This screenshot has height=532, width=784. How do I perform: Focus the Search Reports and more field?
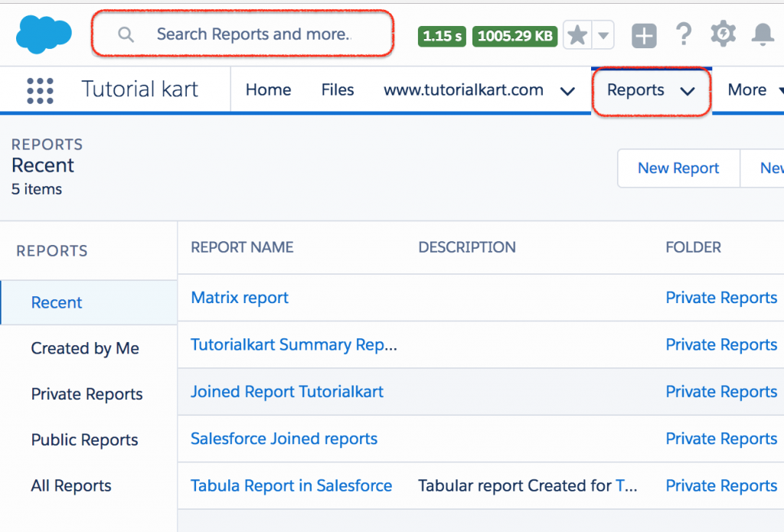(x=243, y=34)
